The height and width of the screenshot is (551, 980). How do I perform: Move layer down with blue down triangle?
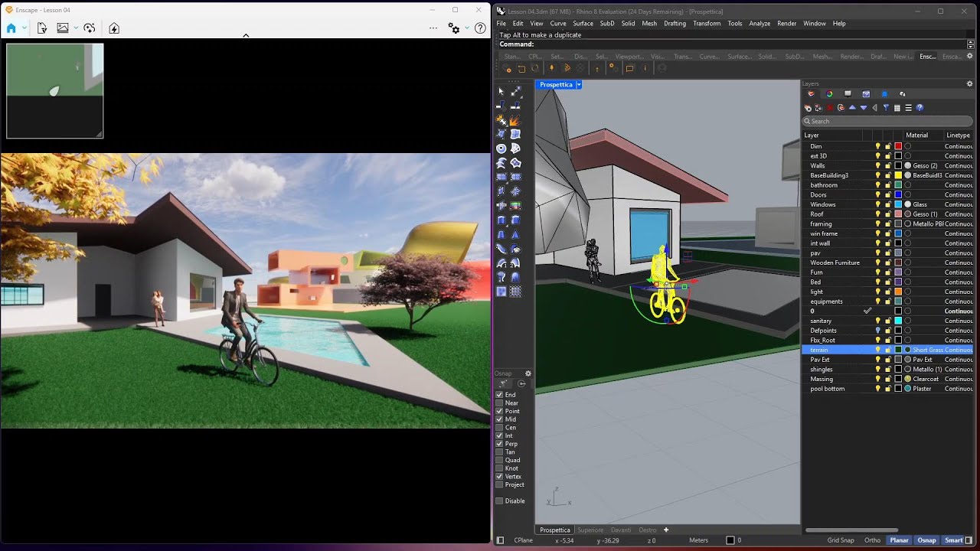tap(864, 108)
